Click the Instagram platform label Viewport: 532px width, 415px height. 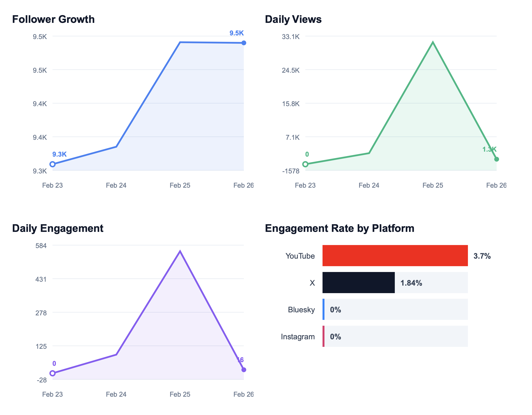298,336
